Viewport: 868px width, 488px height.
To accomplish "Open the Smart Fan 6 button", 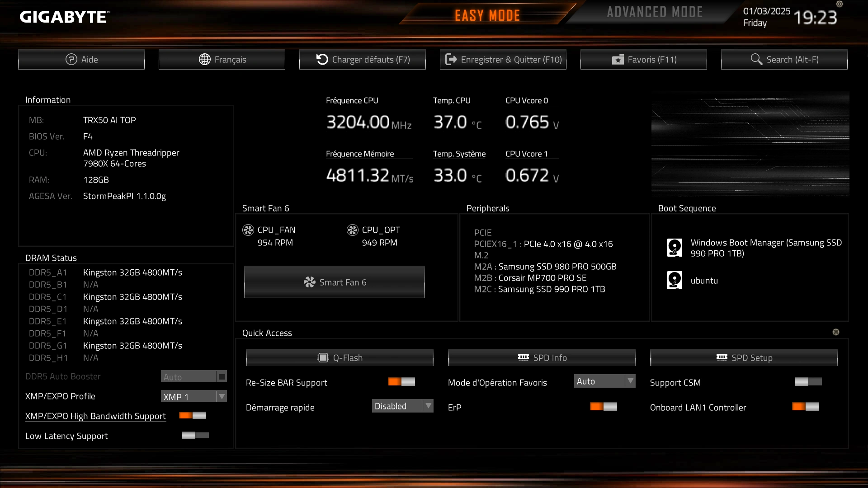I will point(335,282).
